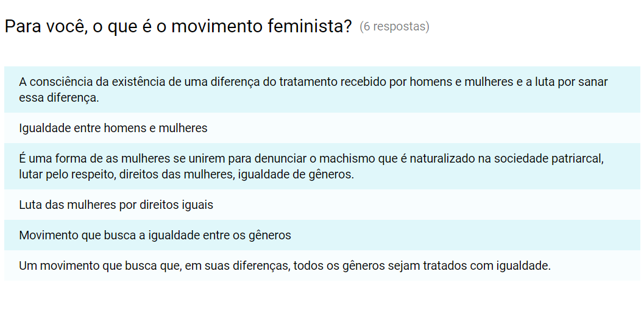Screen dimensions: 644x313
Task: Click the '(6 respostas)' response count
Action: [x=394, y=27]
